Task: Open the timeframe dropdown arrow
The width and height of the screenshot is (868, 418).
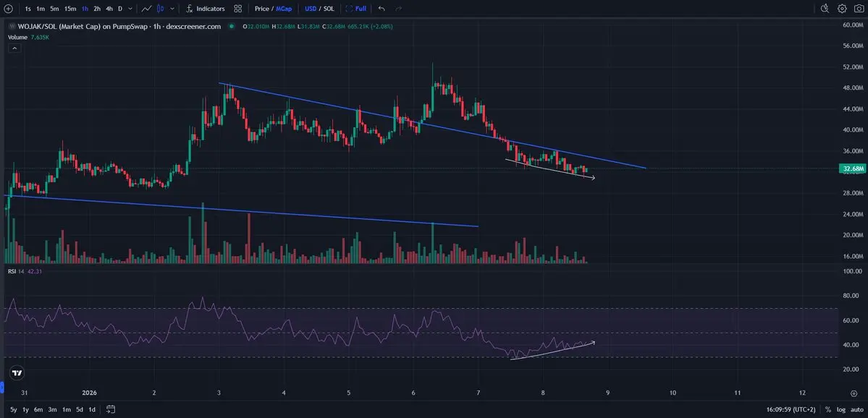Action: pos(130,9)
